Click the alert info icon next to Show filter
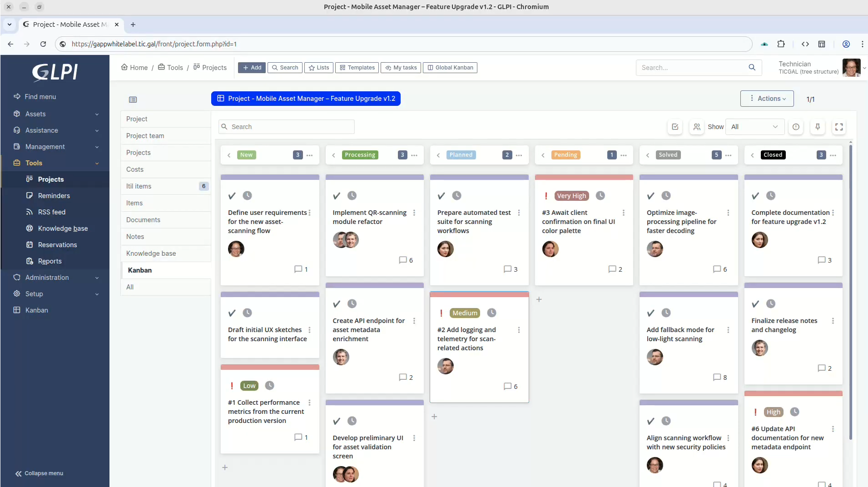Viewport: 868px width, 487px height. click(x=796, y=127)
